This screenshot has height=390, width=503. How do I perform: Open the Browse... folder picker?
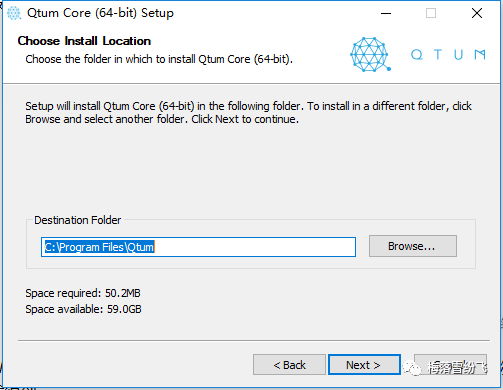(x=413, y=246)
